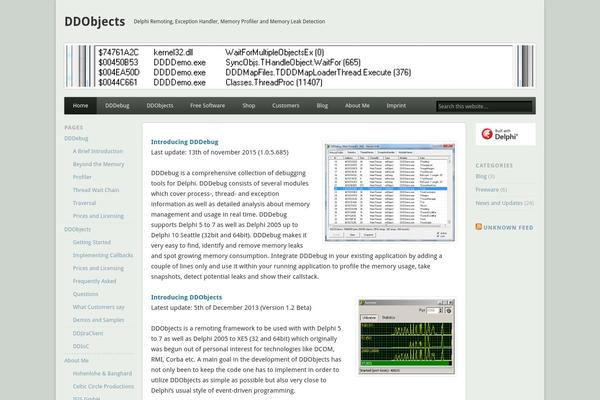Click the DDDebug screenshot thumbnail
The height and width of the screenshot is (400, 600).
[390, 193]
